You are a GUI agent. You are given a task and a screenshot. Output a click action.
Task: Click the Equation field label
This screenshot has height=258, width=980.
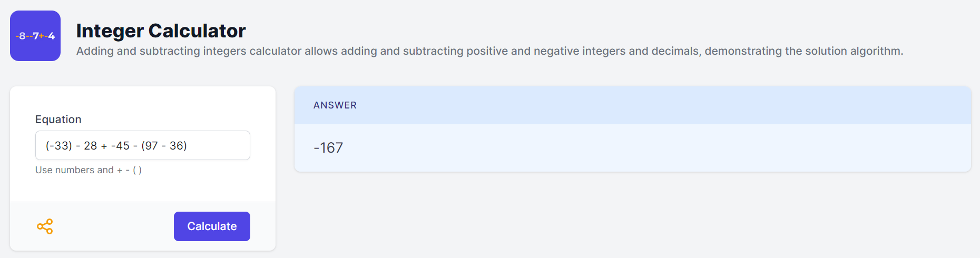point(58,120)
